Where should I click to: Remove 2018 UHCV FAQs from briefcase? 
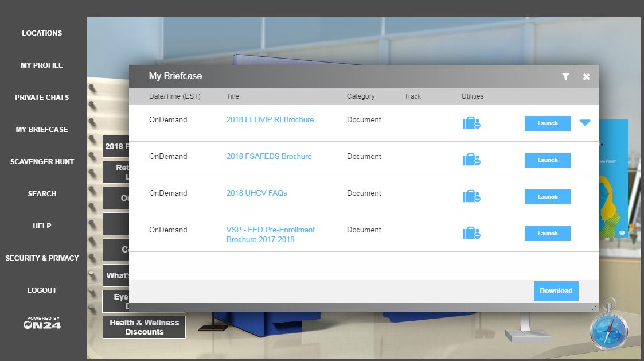[x=471, y=196]
